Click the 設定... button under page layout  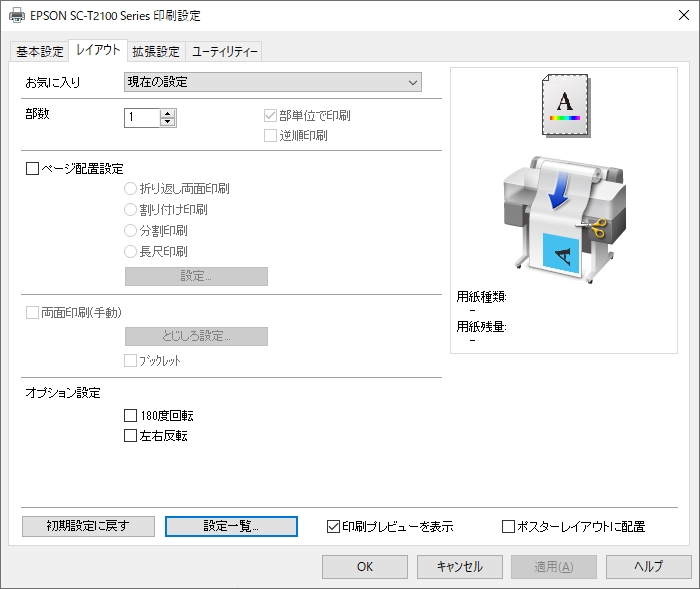pyautogui.click(x=196, y=276)
